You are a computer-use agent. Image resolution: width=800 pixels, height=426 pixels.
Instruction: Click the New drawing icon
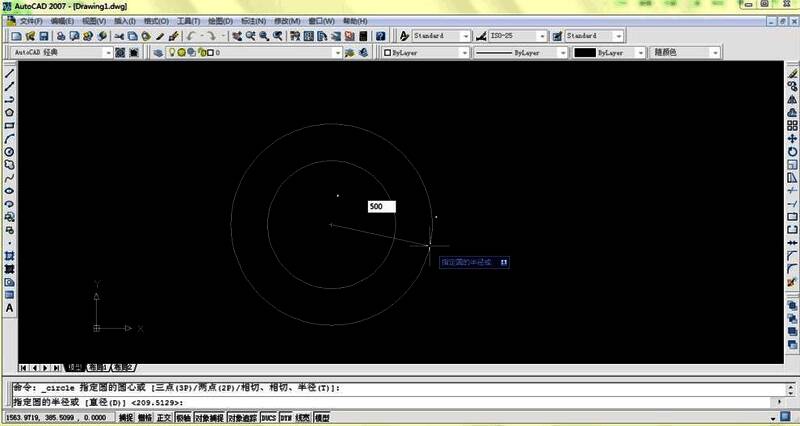point(17,36)
